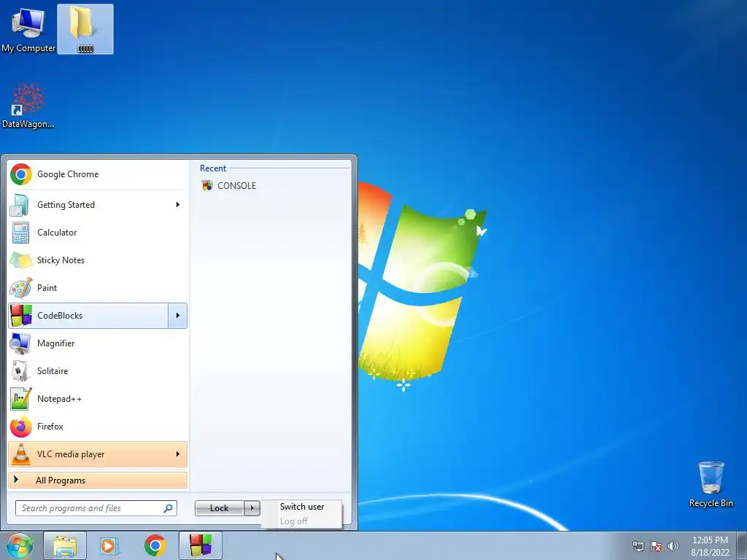
Task: Select the Recycle Bin icon
Action: (711, 484)
